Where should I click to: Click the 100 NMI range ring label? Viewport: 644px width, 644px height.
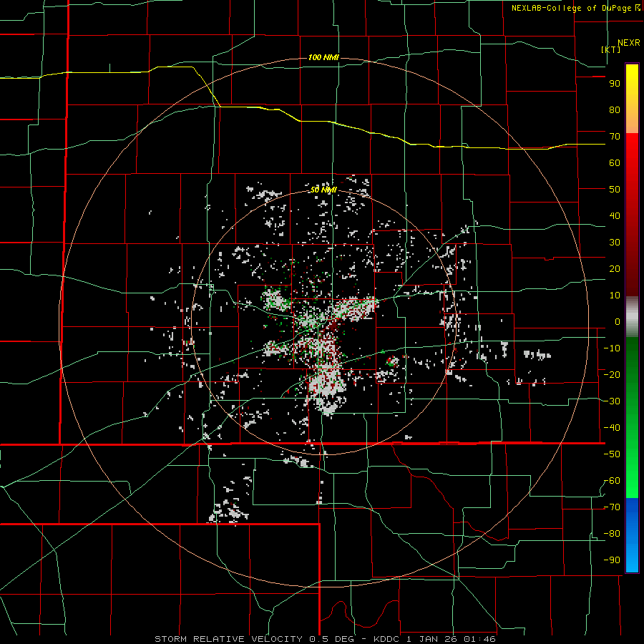click(323, 57)
